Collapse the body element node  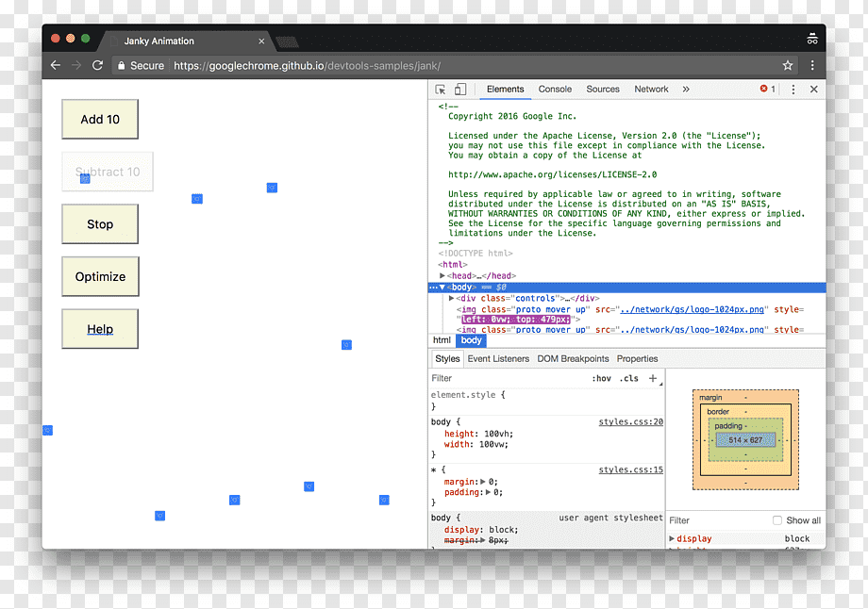coord(442,288)
